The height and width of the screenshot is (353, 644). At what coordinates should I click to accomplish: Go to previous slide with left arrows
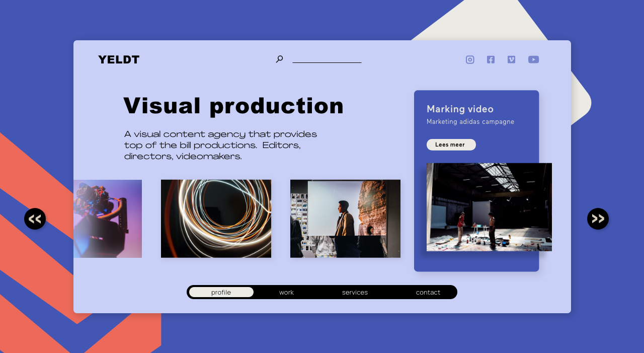(x=35, y=219)
